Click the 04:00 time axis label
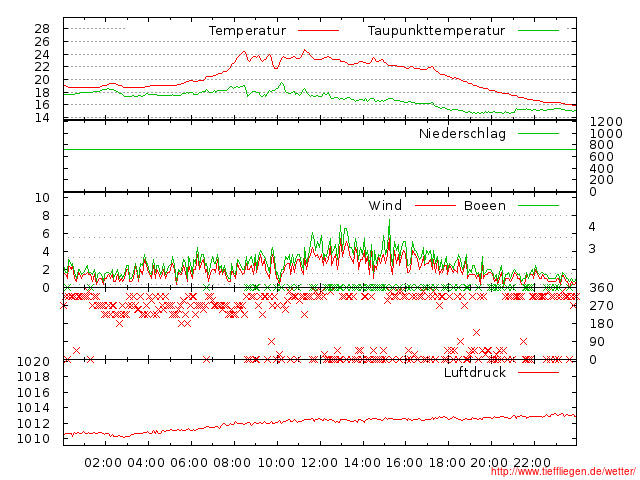Image resolution: width=640 pixels, height=480 pixels. pyautogui.click(x=146, y=463)
